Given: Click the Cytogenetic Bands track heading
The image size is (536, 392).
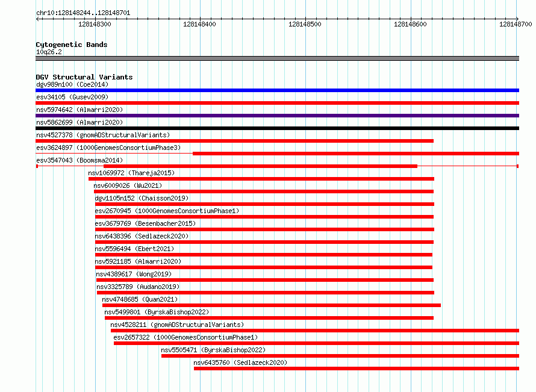Looking at the screenshot, I should (72, 45).
